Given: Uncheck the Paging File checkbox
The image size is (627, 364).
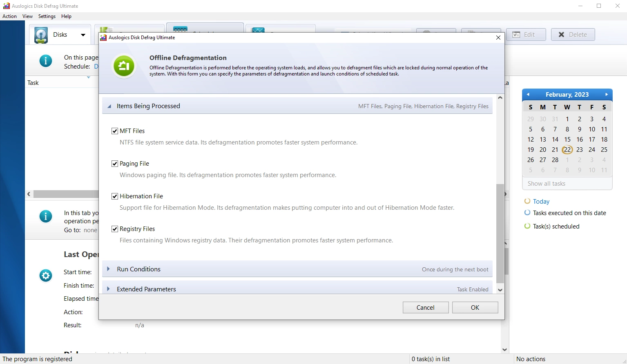Looking at the screenshot, I should pyautogui.click(x=115, y=164).
